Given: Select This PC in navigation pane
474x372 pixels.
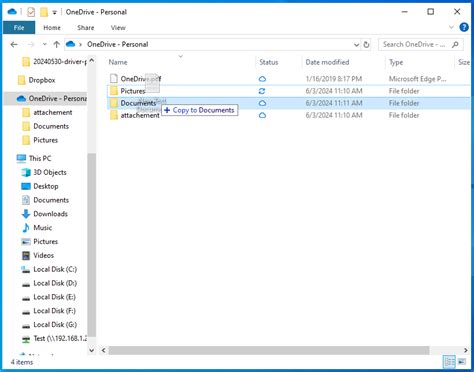Looking at the screenshot, I should coord(34,158).
